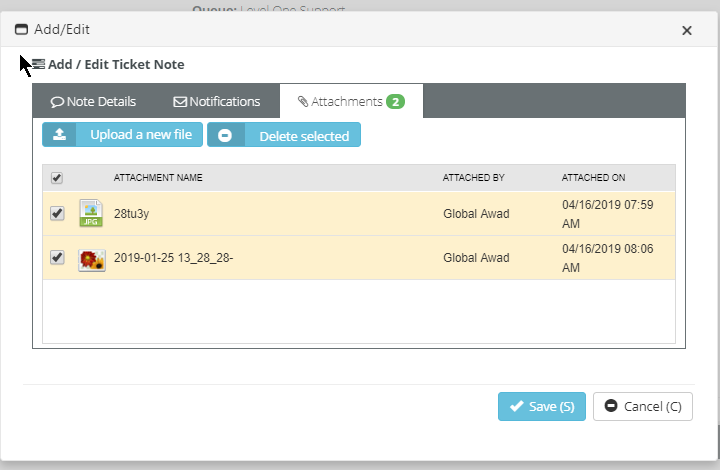This screenshot has height=470, width=720.
Task: Click the upload arrow icon
Action: coord(60,135)
